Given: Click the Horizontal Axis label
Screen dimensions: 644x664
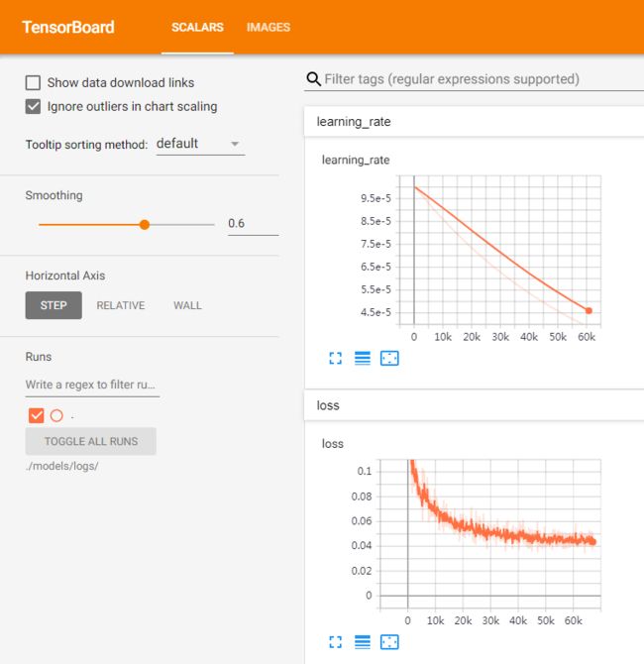Looking at the screenshot, I should click(65, 276).
